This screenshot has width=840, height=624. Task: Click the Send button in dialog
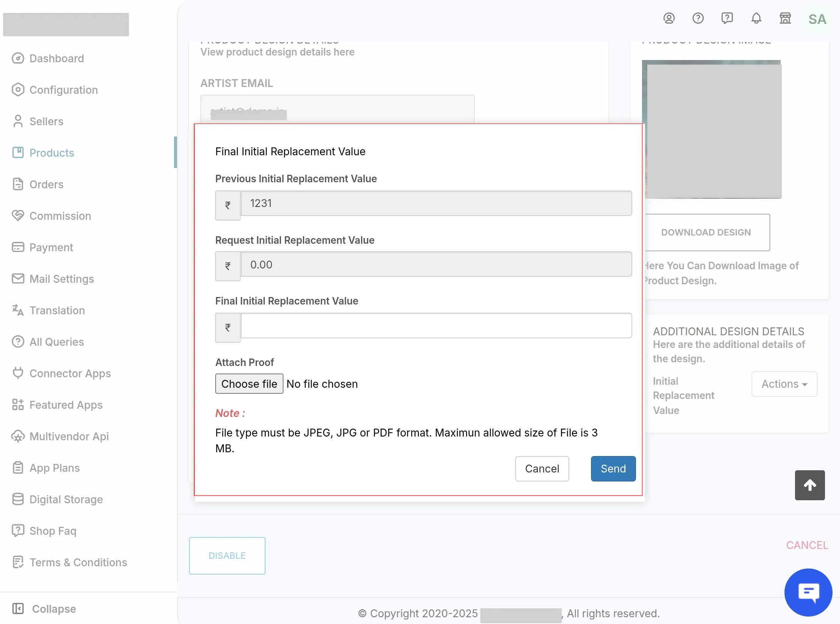click(x=613, y=468)
